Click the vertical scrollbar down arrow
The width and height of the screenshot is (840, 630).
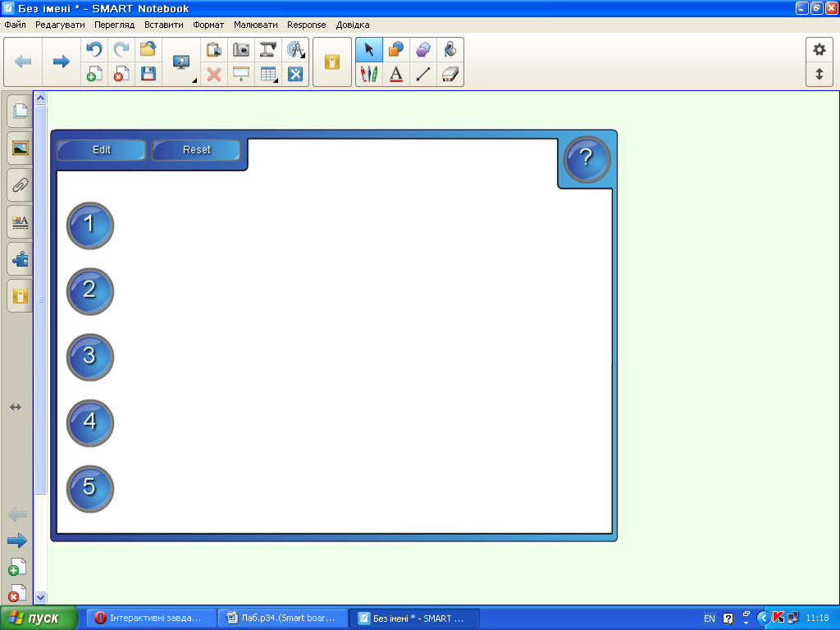(41, 597)
